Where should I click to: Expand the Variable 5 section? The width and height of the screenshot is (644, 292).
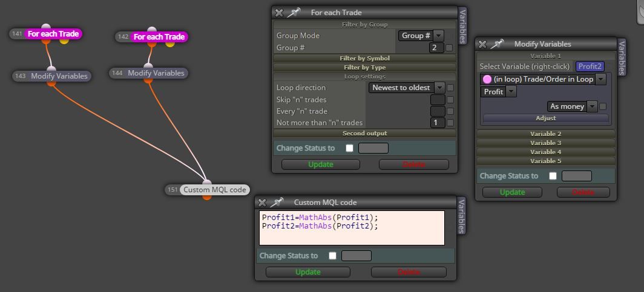click(x=546, y=161)
